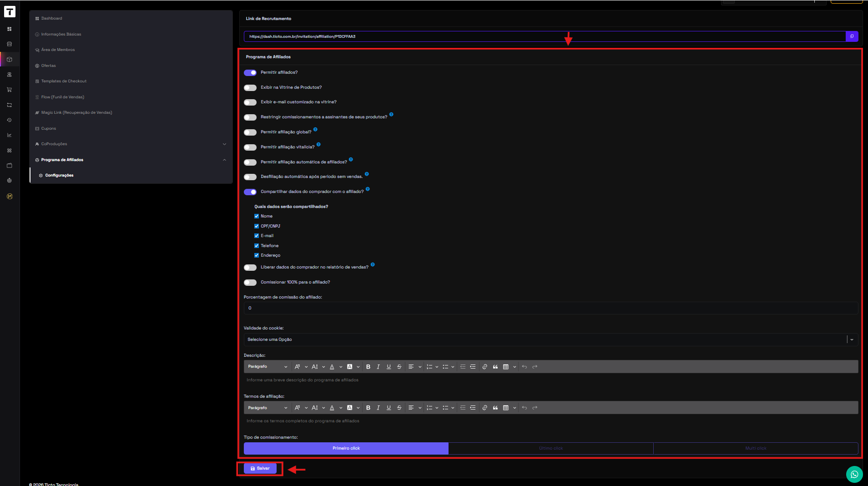Apply strikethrough in the Descrição editor

[399, 367]
